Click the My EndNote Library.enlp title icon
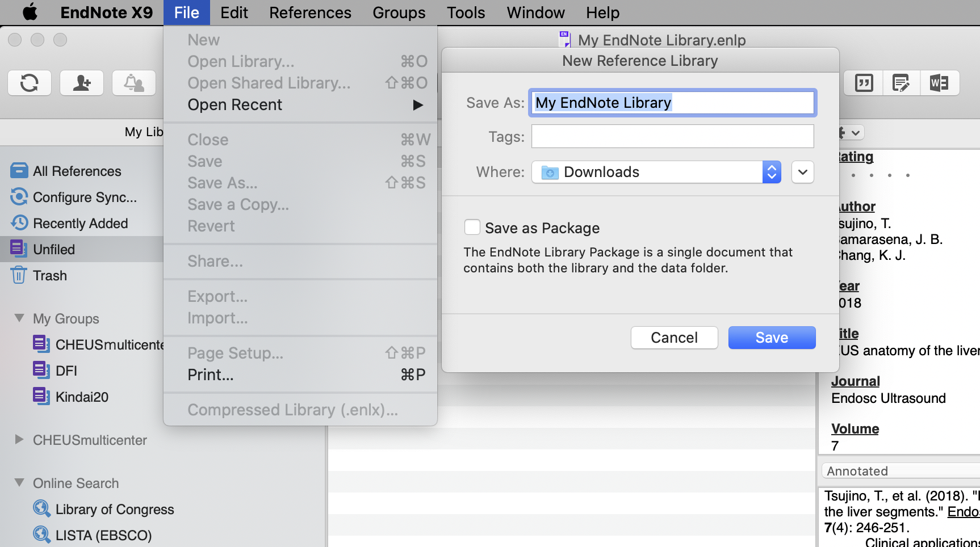Viewport: 980px width, 547px height. click(x=565, y=39)
